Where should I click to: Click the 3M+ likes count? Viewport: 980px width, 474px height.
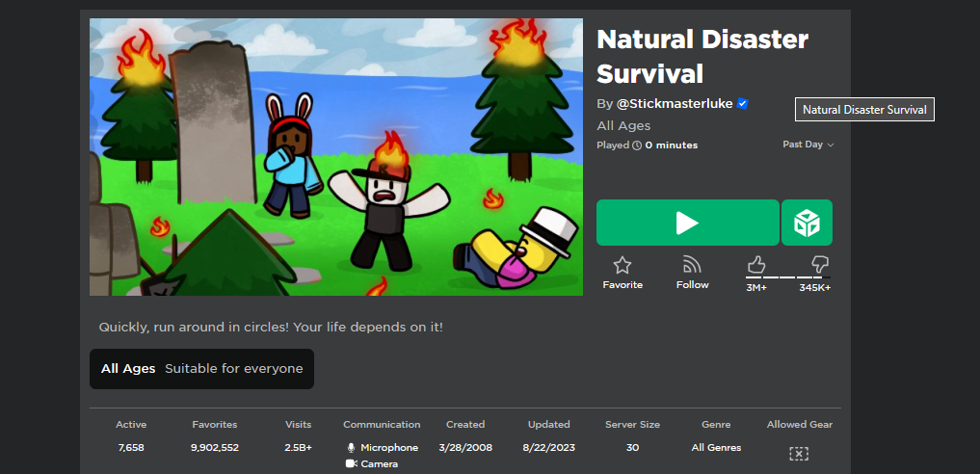[756, 288]
